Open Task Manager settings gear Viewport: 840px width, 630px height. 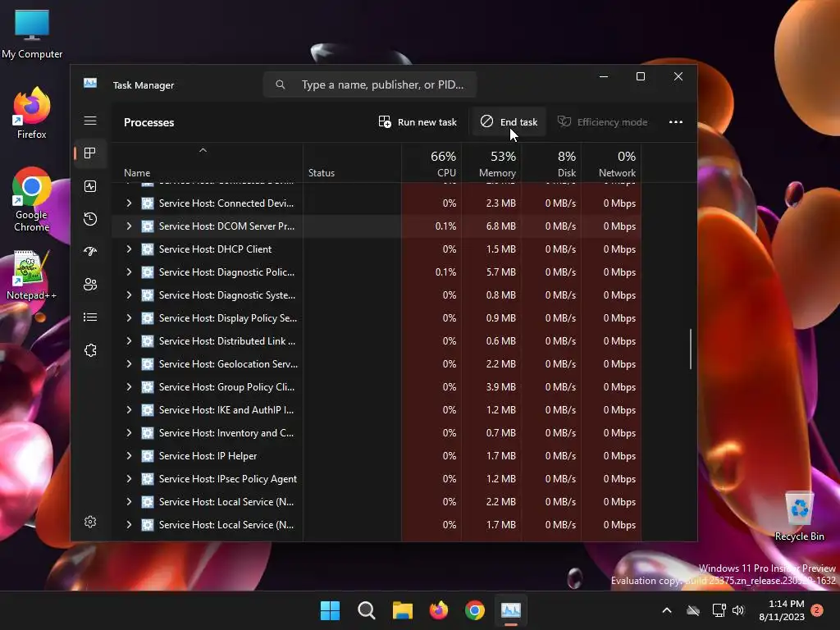90,522
